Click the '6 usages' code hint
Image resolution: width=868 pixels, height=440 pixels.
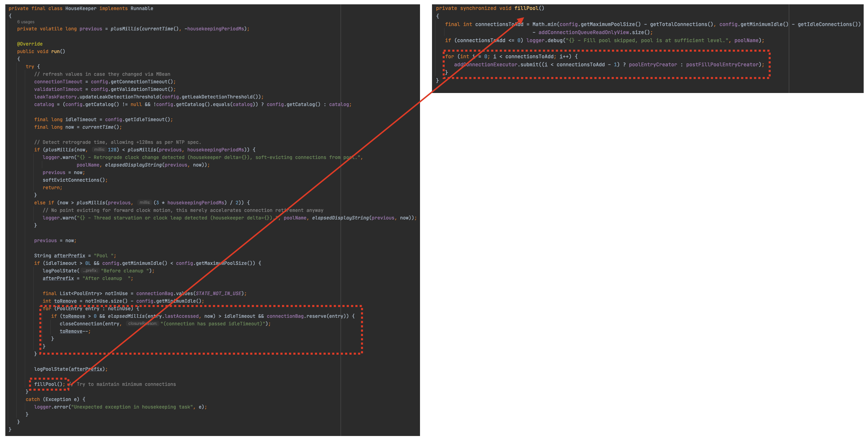point(26,22)
